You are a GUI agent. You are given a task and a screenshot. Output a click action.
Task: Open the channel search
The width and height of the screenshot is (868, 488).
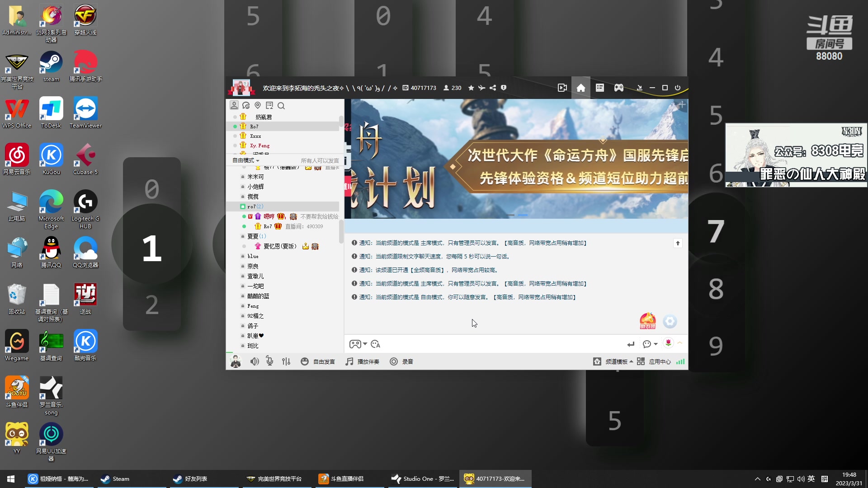[x=281, y=106]
